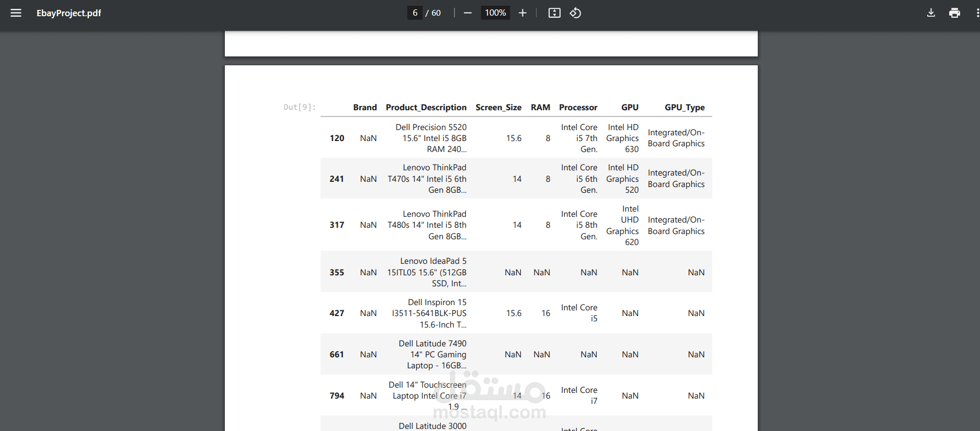Click Dell Inspiron 15 description cell
980x431 pixels.
point(429,313)
